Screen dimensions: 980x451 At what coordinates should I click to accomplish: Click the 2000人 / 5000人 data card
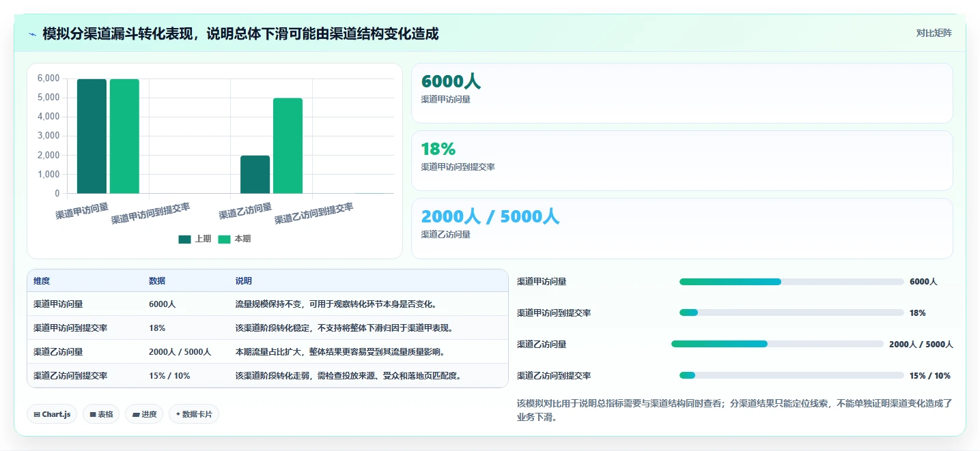[682, 229]
